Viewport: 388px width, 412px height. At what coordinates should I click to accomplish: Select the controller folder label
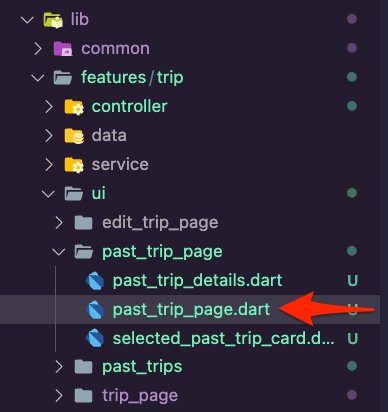(130, 106)
